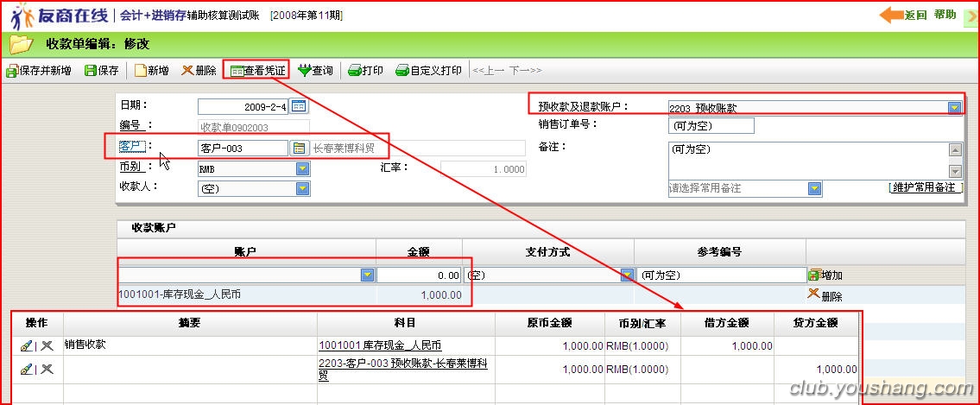Click the 保存 save button

coord(102,71)
